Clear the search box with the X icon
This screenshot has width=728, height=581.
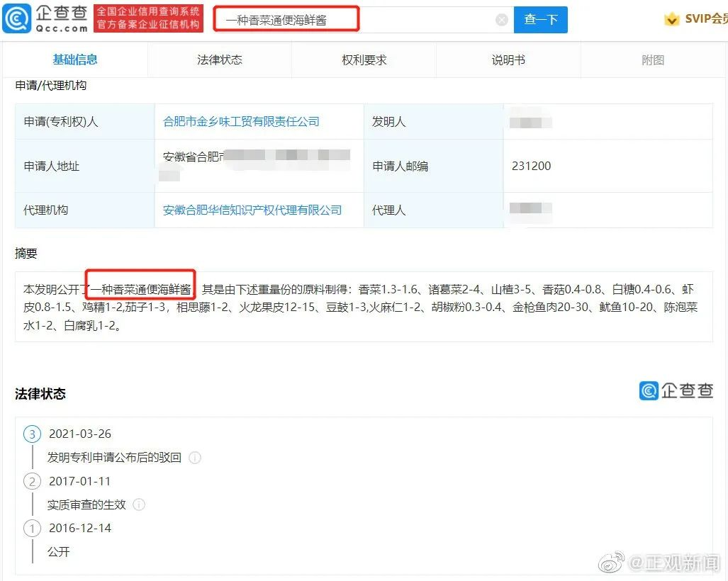(501, 20)
